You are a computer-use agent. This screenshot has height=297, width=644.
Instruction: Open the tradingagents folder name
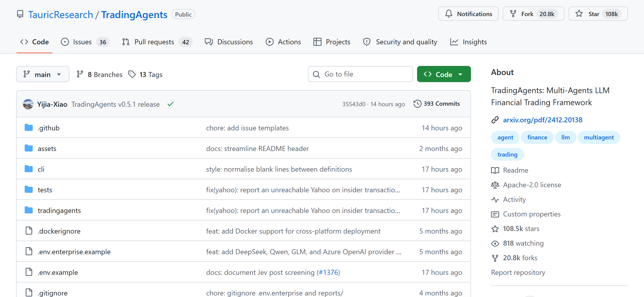coord(59,210)
